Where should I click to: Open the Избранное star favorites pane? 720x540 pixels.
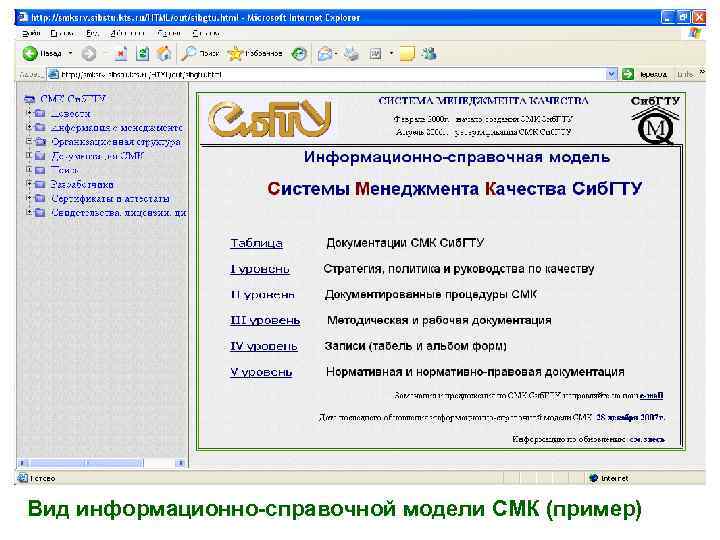click(x=235, y=54)
